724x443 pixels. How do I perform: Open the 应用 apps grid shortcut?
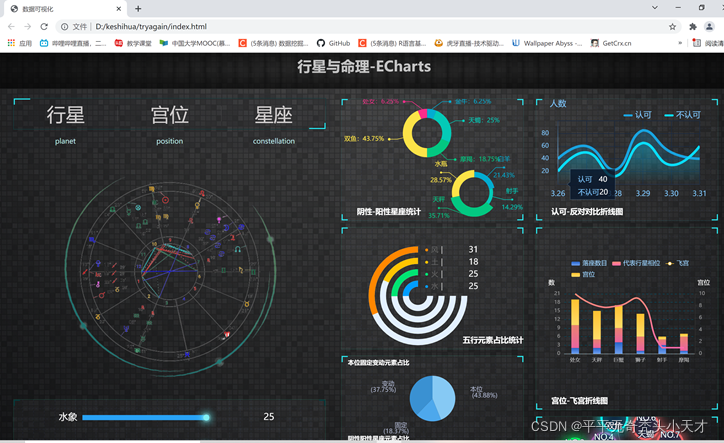coord(19,43)
